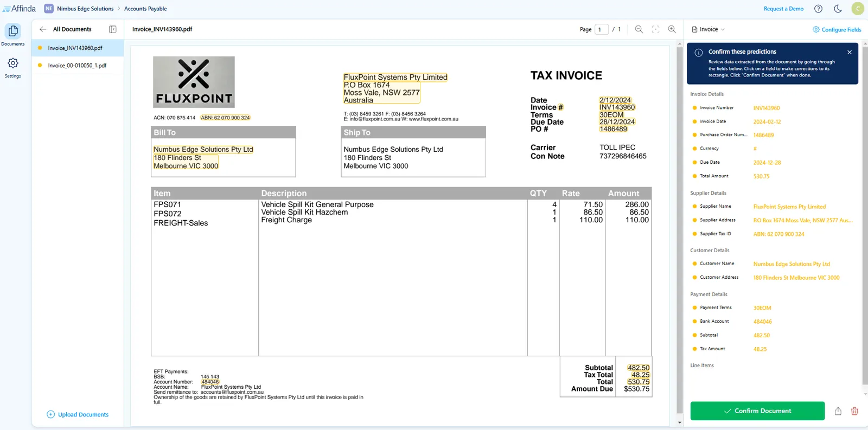868x430 pixels.
Task: Click the highlighted supplier name on the invoice
Action: click(395, 77)
